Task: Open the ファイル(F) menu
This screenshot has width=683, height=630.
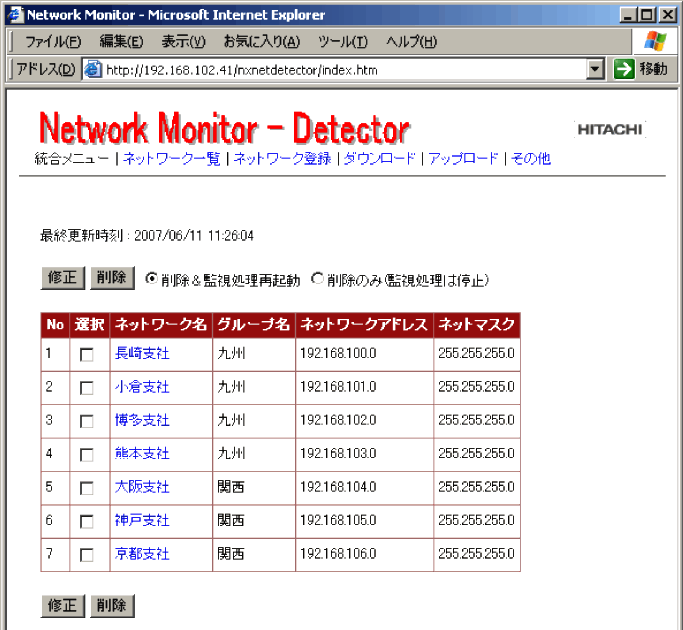Action: (53, 42)
